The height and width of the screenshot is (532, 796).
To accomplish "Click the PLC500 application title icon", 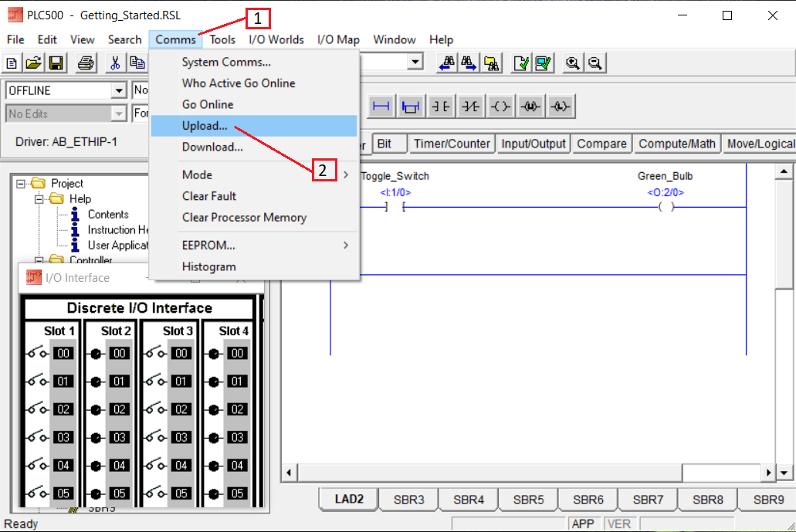I will tap(15, 15).
